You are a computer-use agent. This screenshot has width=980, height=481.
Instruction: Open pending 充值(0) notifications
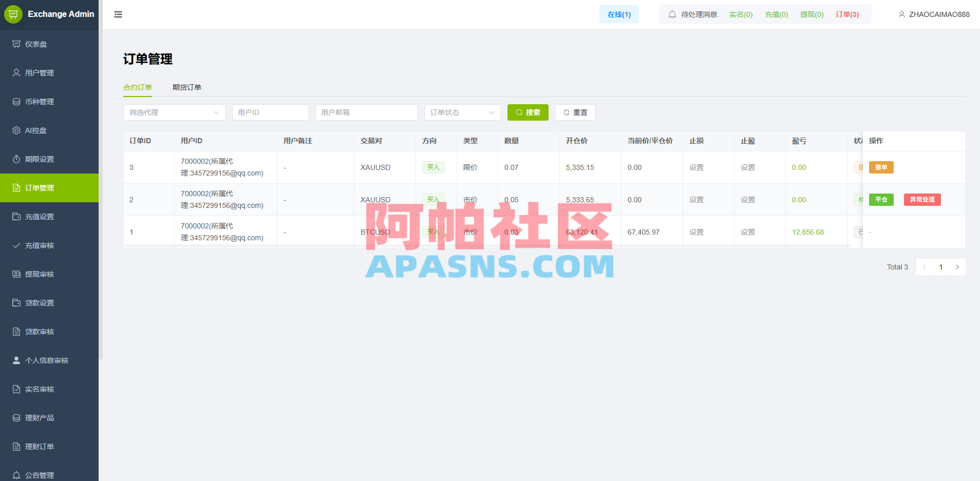point(776,14)
